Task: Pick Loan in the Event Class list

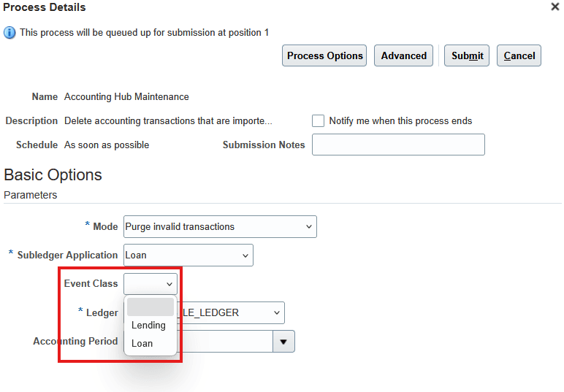Action: coord(142,343)
